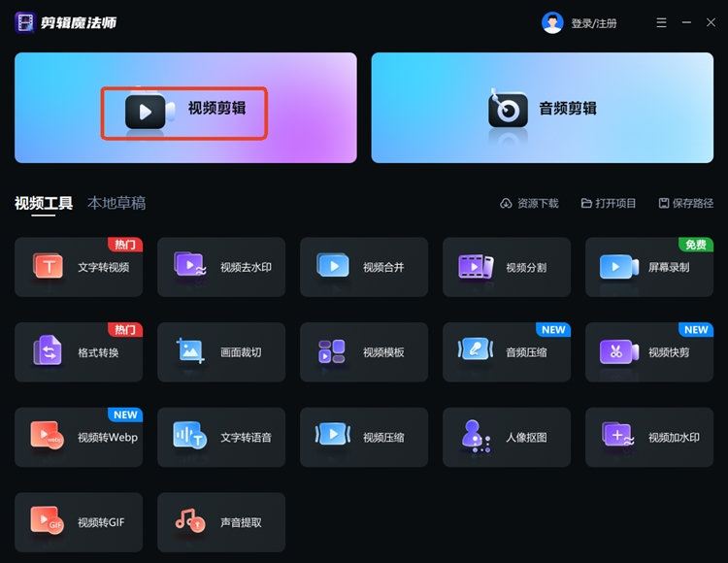Click the 文字转语音 icon
The width and height of the screenshot is (728, 563).
coord(189,436)
